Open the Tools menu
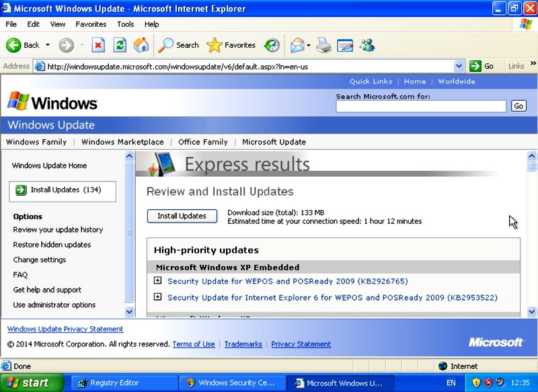 pos(126,24)
